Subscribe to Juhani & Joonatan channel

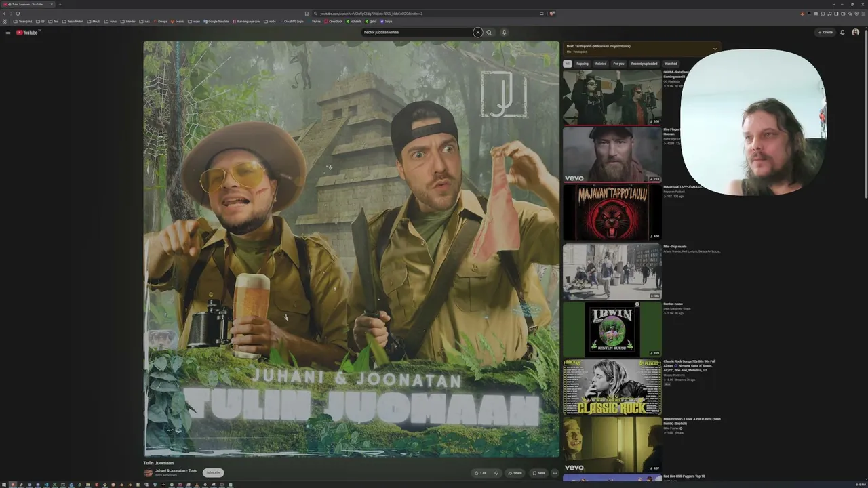tap(213, 472)
